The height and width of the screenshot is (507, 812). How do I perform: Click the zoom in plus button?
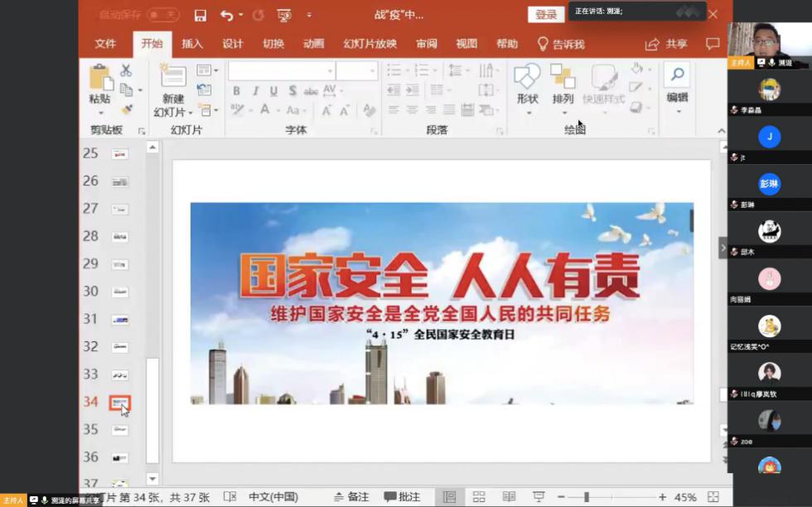[662, 497]
